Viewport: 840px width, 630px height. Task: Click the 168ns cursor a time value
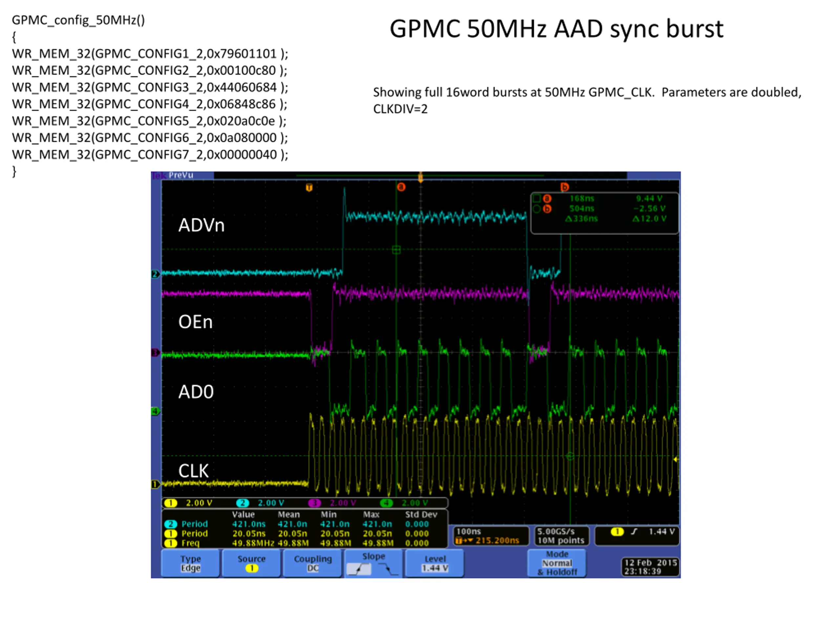(581, 198)
